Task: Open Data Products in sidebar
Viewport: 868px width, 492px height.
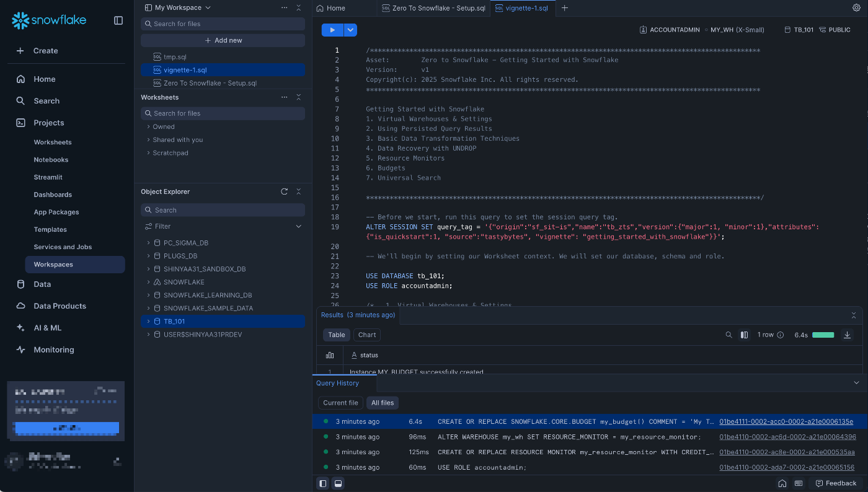Action: pyautogui.click(x=60, y=306)
